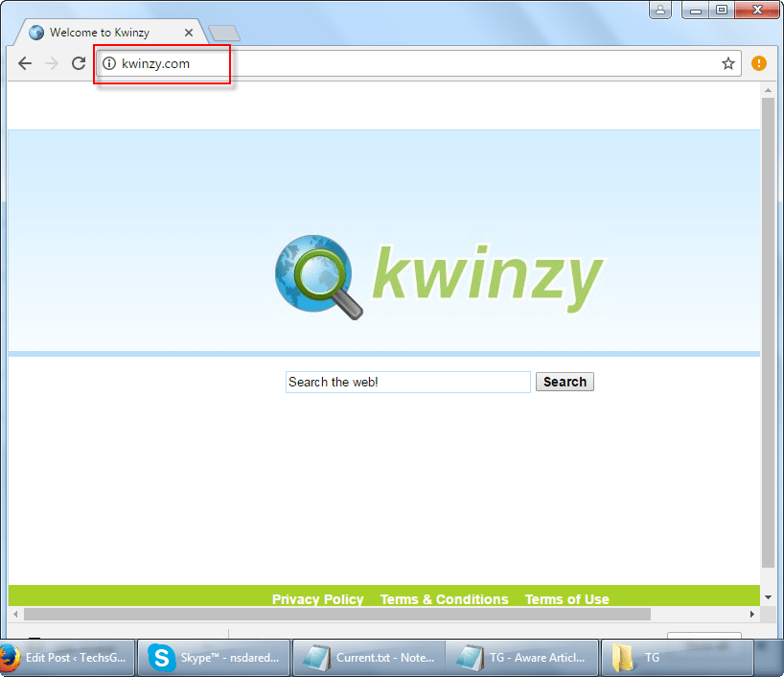Viewport: 784px width, 677px height.
Task: Open the Terms & Conditions link
Action: [x=444, y=599]
